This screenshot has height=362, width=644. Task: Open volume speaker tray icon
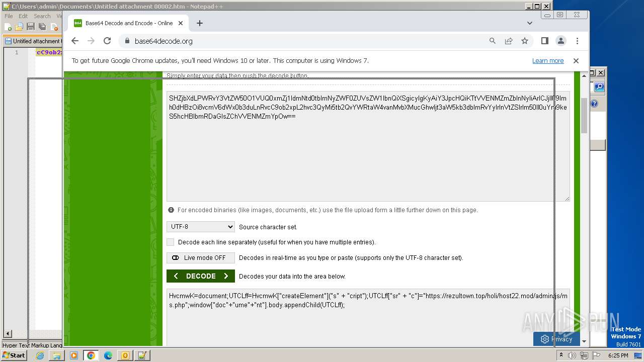572,355
